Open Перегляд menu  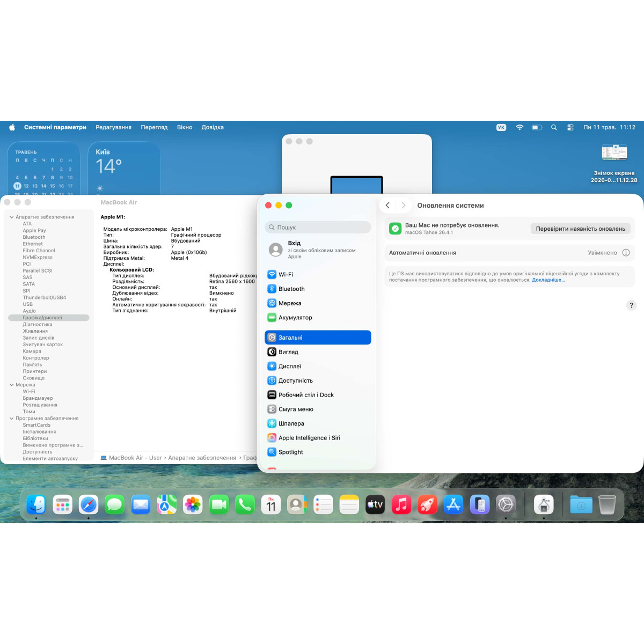pyautogui.click(x=154, y=127)
